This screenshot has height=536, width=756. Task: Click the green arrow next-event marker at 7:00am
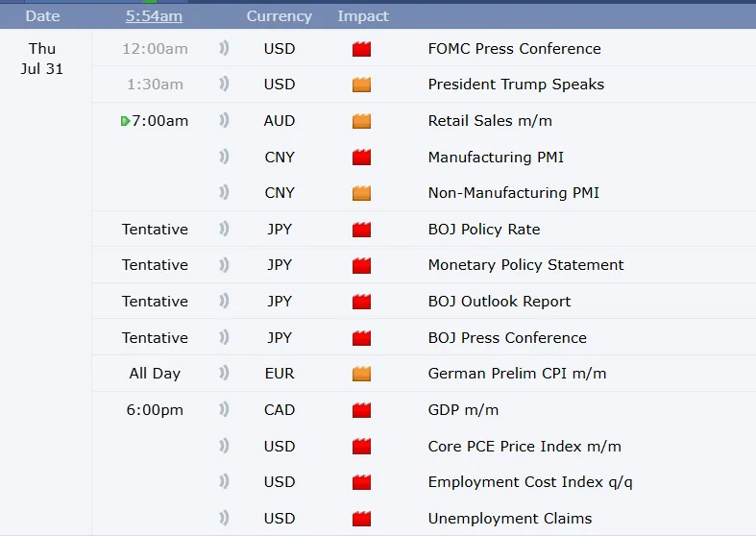(x=125, y=121)
